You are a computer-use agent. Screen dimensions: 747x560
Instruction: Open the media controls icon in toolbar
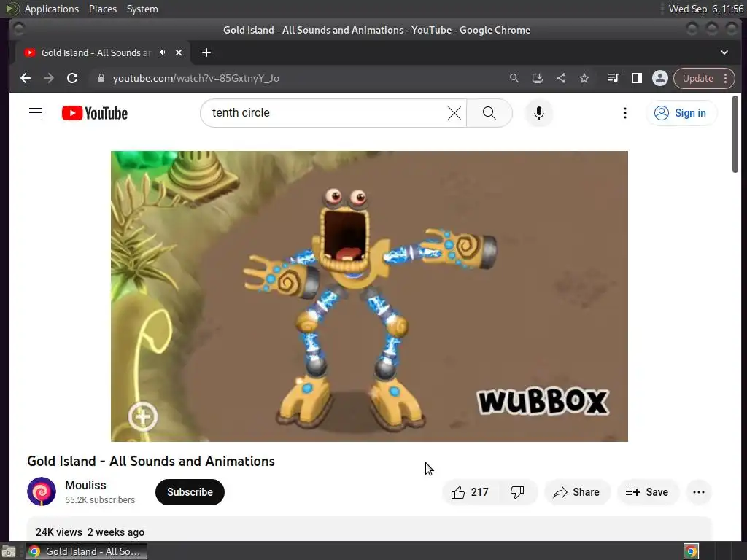pyautogui.click(x=613, y=78)
